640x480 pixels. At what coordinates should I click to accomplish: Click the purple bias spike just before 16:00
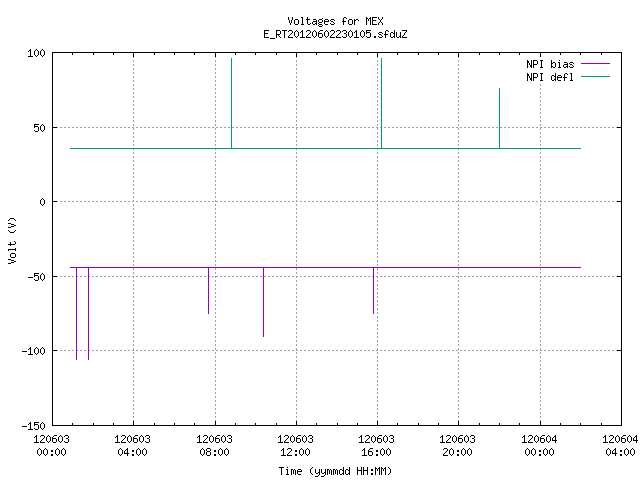373,291
